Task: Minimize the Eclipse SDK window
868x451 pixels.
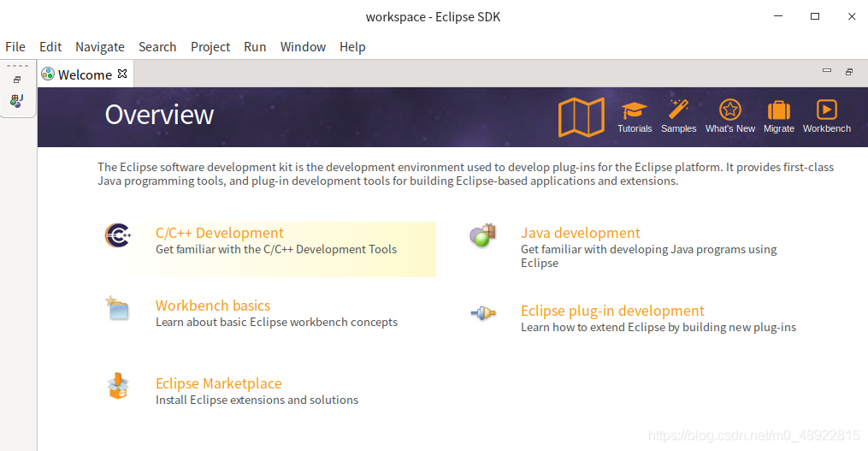Action: click(x=777, y=16)
